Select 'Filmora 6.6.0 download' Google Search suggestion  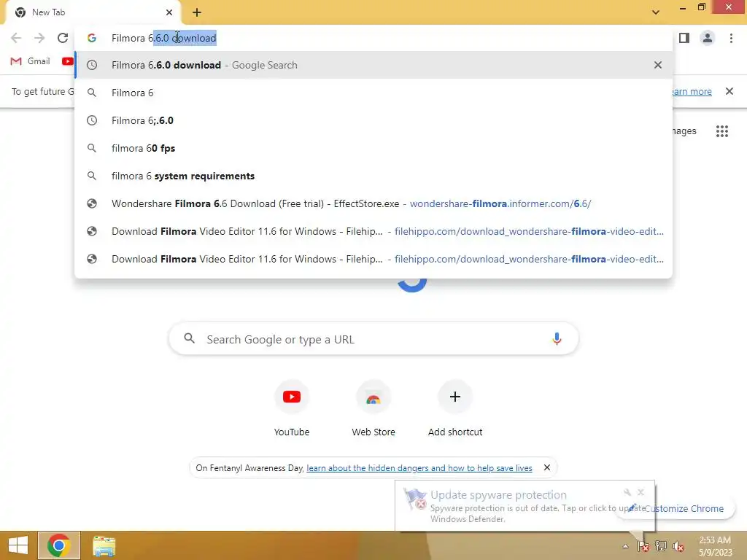(x=373, y=65)
